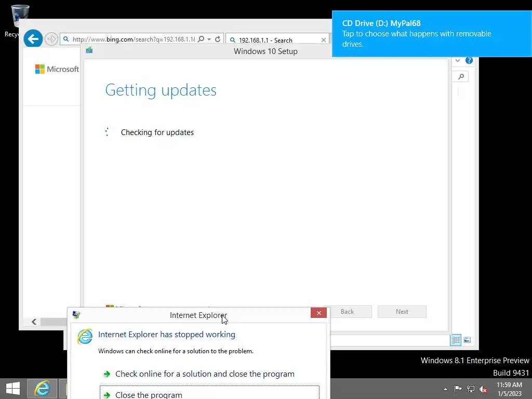Click the left scroll arrow of the horizontal scrollbar

[34, 322]
